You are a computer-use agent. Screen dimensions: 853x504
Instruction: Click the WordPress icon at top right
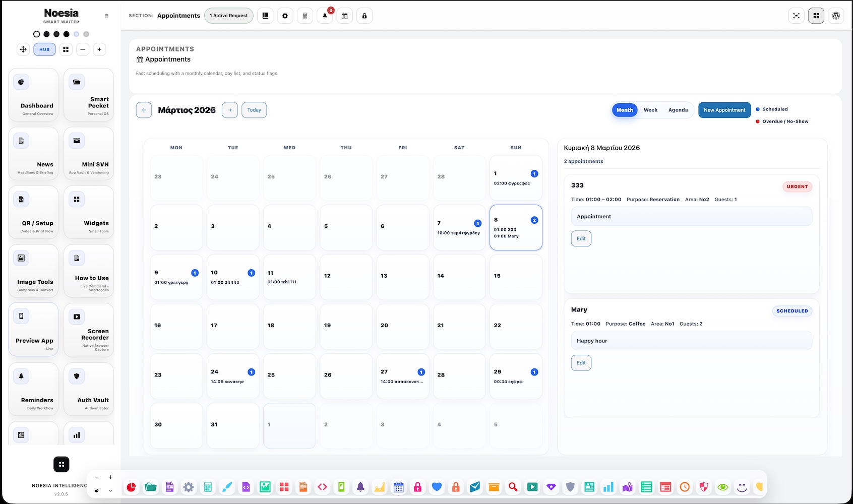[836, 16]
